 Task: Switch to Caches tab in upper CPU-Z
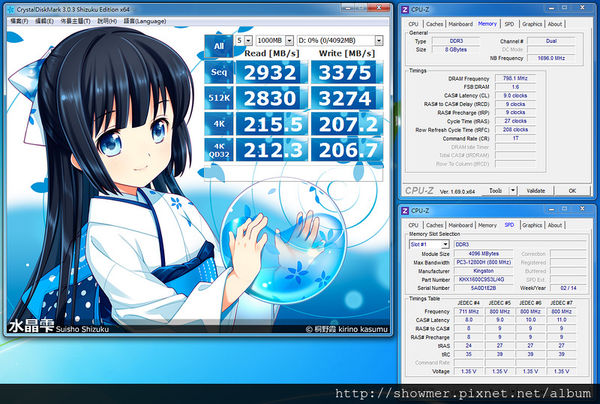tap(434, 24)
